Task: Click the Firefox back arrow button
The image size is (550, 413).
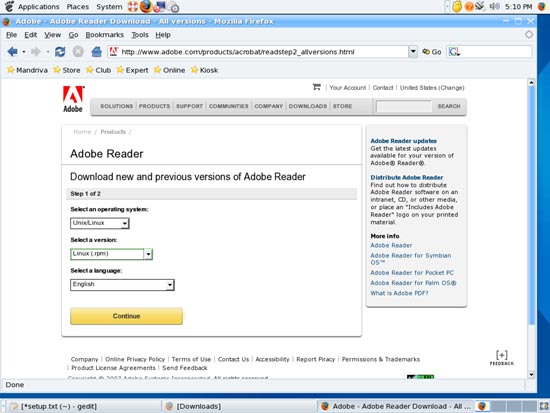Action: tap(13, 52)
